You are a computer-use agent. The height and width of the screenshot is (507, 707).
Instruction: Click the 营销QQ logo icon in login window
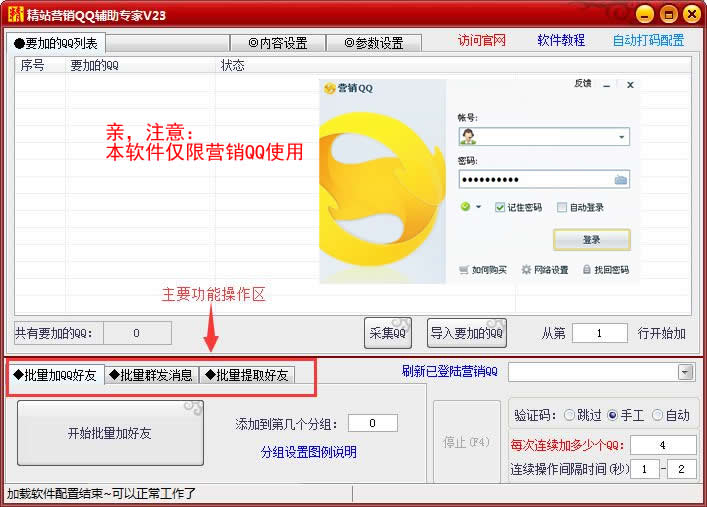pyautogui.click(x=330, y=88)
